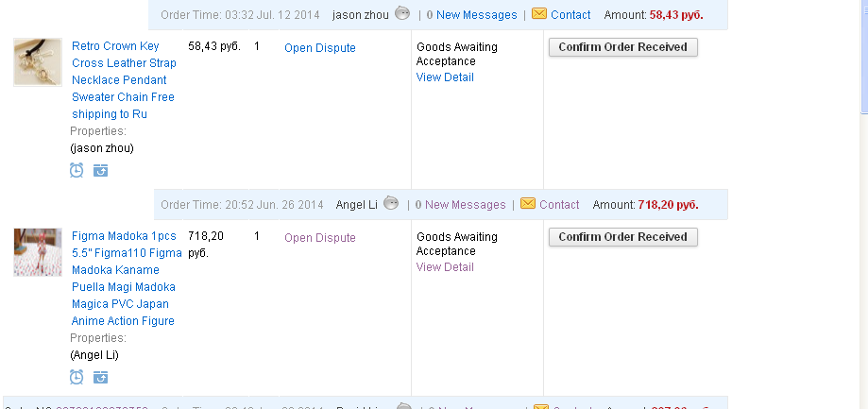Click the envelope icon in Angel Li's order
This screenshot has height=409, width=868.
point(528,204)
